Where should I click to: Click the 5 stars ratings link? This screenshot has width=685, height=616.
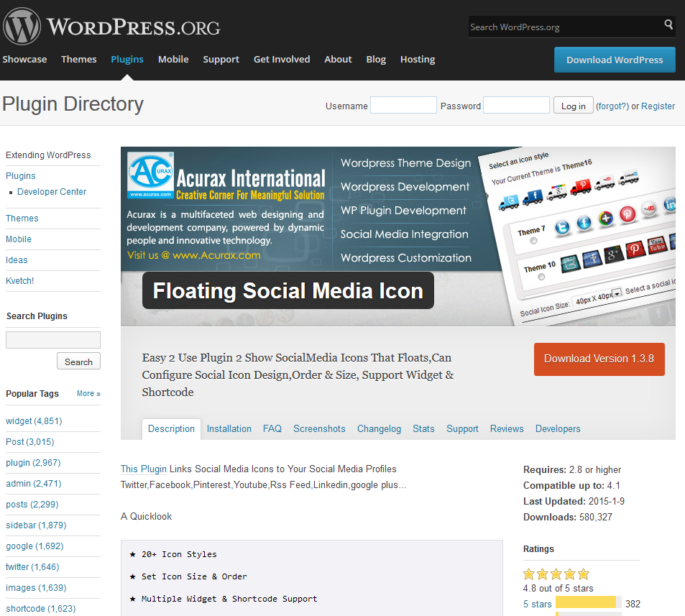pyautogui.click(x=538, y=604)
